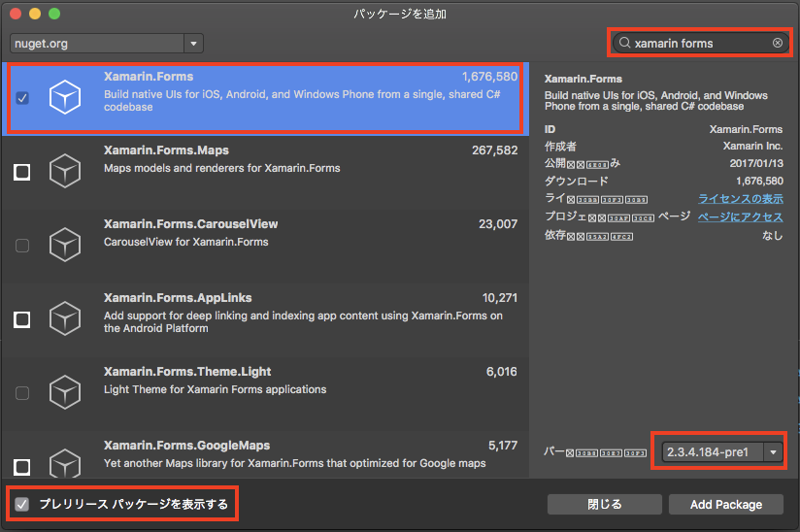This screenshot has height=532, width=800.
Task: Click the green zoom window button
Action: pyautogui.click(x=54, y=14)
